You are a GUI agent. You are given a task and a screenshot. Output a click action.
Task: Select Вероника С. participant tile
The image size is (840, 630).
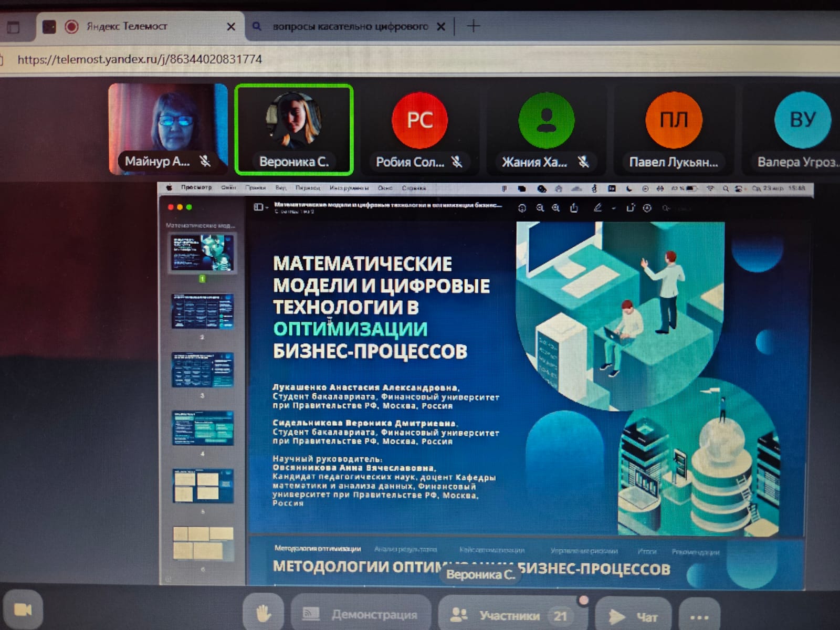pyautogui.click(x=294, y=129)
